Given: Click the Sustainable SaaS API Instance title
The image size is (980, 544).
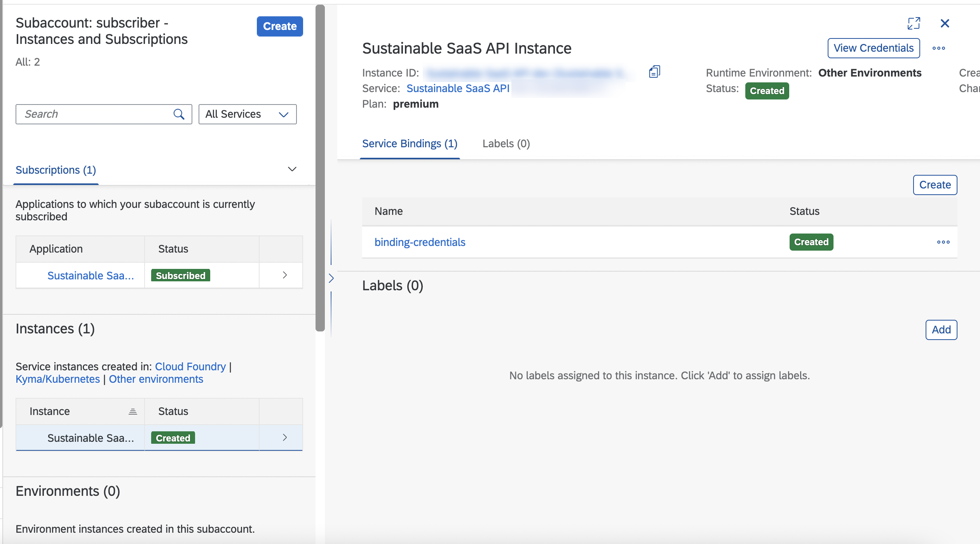Looking at the screenshot, I should [467, 49].
